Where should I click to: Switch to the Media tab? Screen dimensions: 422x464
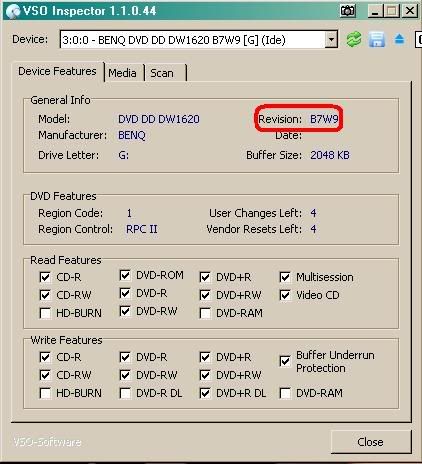122,73
